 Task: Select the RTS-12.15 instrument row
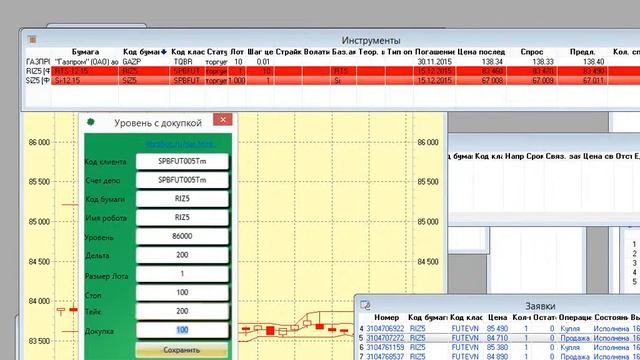coord(333,71)
